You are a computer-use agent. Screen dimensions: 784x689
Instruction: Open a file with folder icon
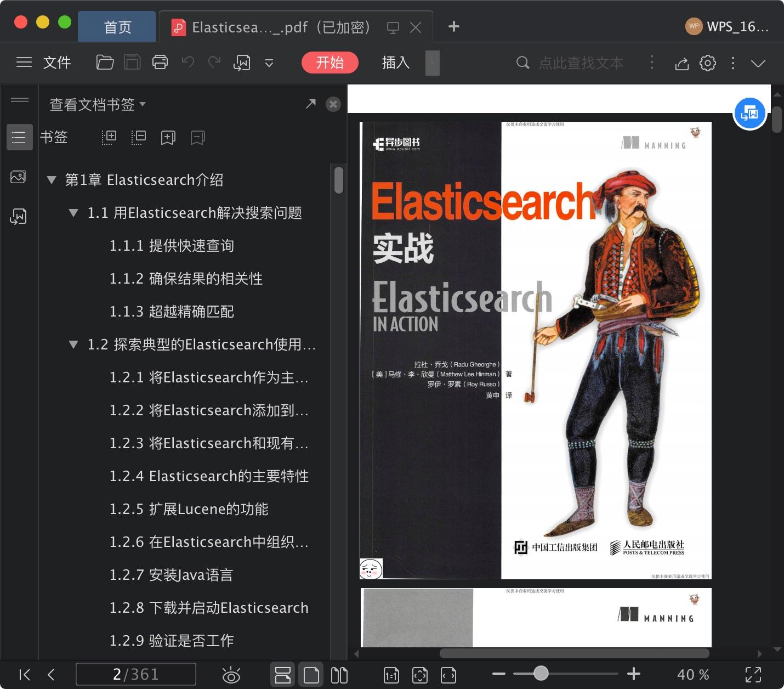pos(105,63)
